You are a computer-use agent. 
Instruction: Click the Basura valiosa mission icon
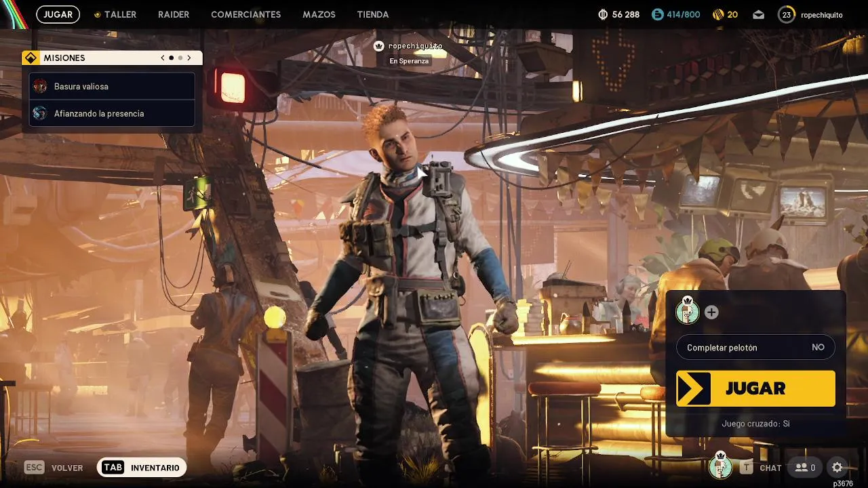coord(40,86)
